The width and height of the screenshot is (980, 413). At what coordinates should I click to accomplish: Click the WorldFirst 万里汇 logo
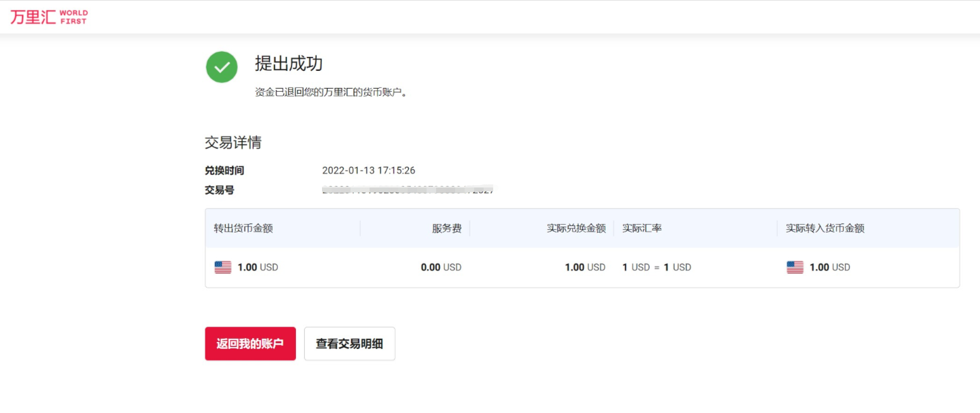tap(49, 17)
